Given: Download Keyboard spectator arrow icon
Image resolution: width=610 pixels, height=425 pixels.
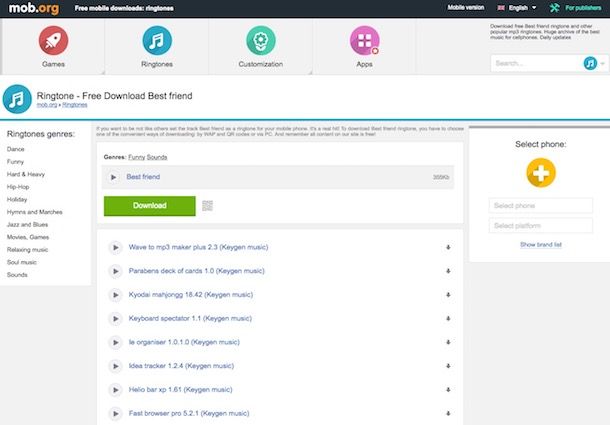Looking at the screenshot, I should click(448, 318).
